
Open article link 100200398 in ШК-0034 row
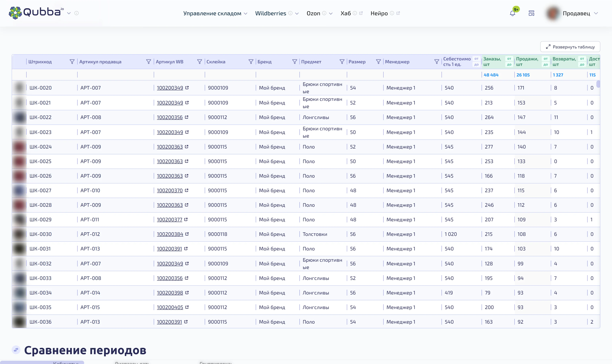[x=170, y=293]
